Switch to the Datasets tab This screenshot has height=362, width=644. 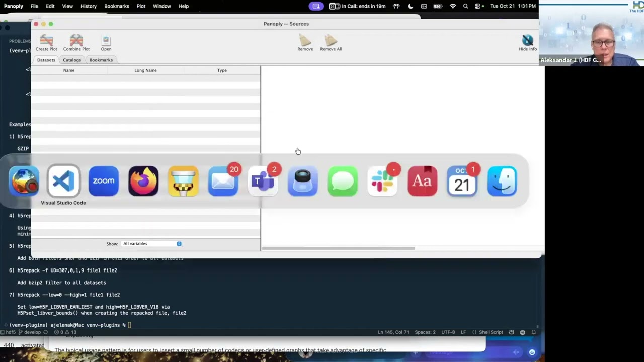click(x=46, y=60)
